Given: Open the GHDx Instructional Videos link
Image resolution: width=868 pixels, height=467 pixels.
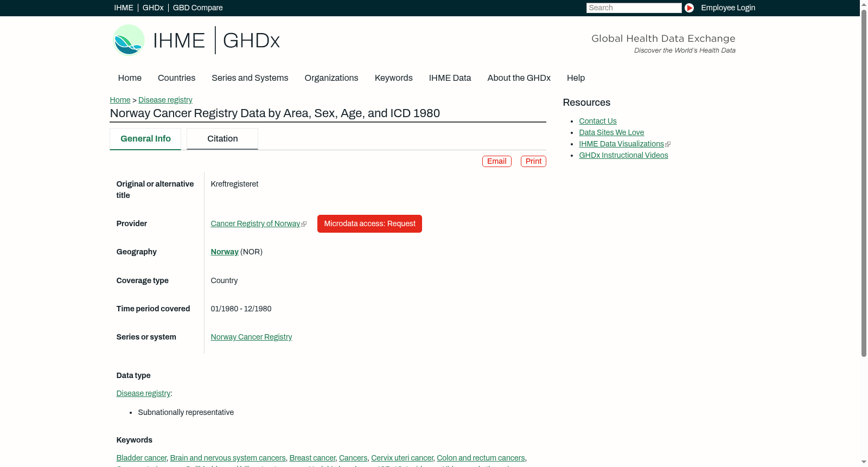Looking at the screenshot, I should (x=623, y=156).
